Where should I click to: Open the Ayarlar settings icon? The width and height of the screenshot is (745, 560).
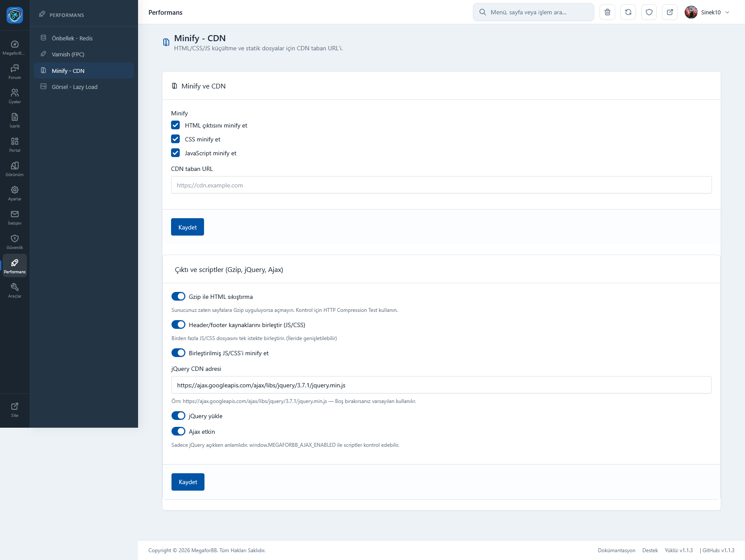pos(15,193)
